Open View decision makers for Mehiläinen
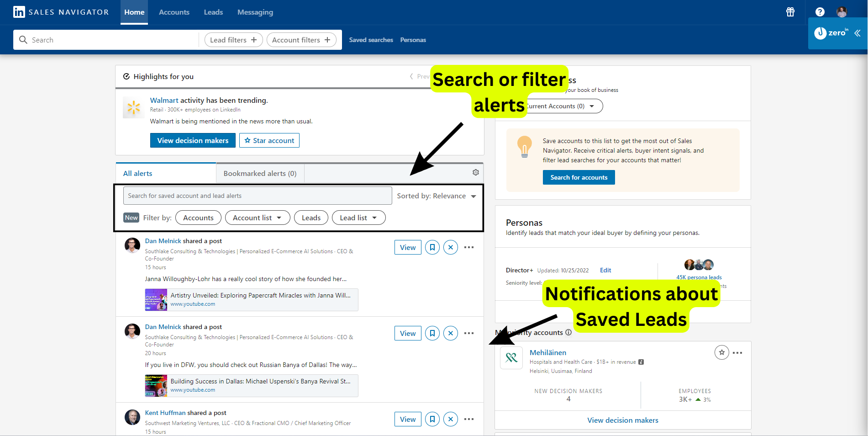Image resolution: width=868 pixels, height=436 pixels. (x=623, y=420)
